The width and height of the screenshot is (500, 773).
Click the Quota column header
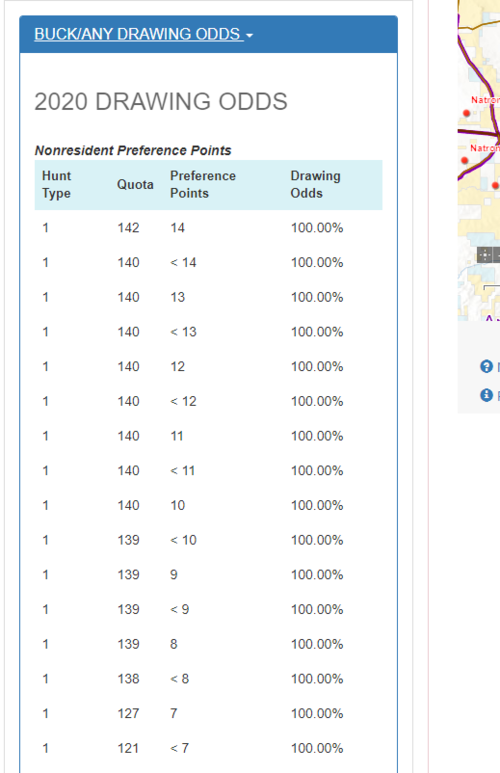click(x=135, y=184)
